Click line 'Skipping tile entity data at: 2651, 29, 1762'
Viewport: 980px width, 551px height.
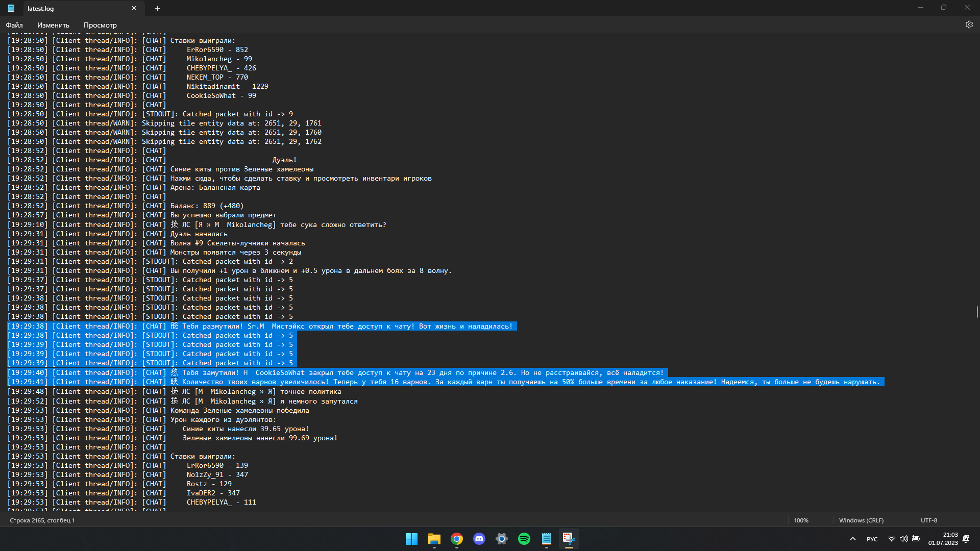164,141
